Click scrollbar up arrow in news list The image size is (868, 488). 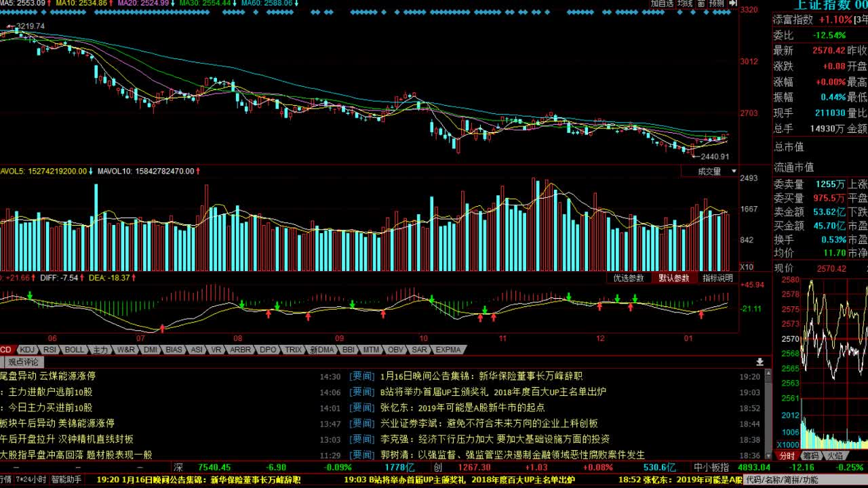[768, 373]
